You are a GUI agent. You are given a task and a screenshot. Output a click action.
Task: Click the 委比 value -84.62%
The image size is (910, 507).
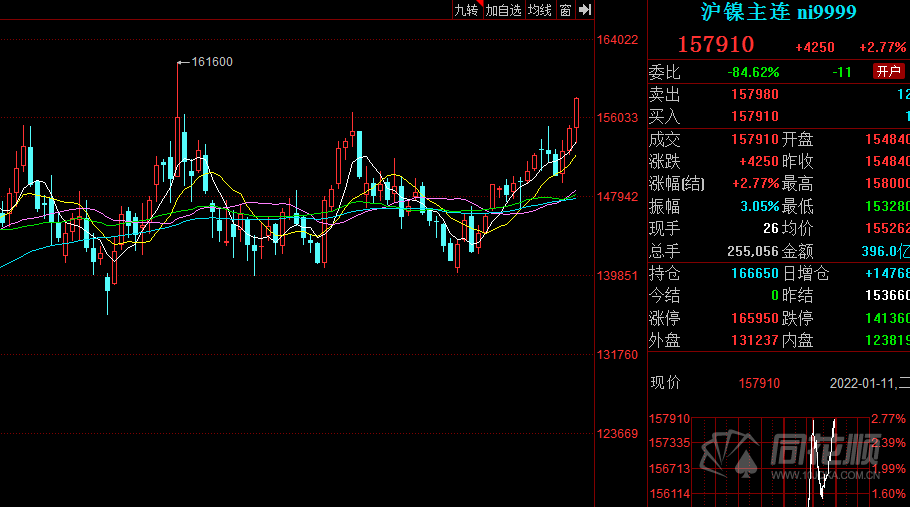pyautogui.click(x=753, y=72)
